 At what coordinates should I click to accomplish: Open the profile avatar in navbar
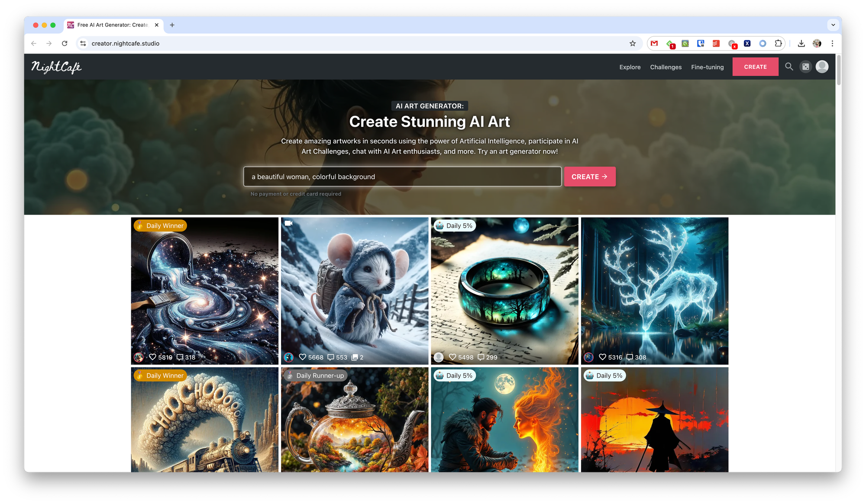coord(822,67)
